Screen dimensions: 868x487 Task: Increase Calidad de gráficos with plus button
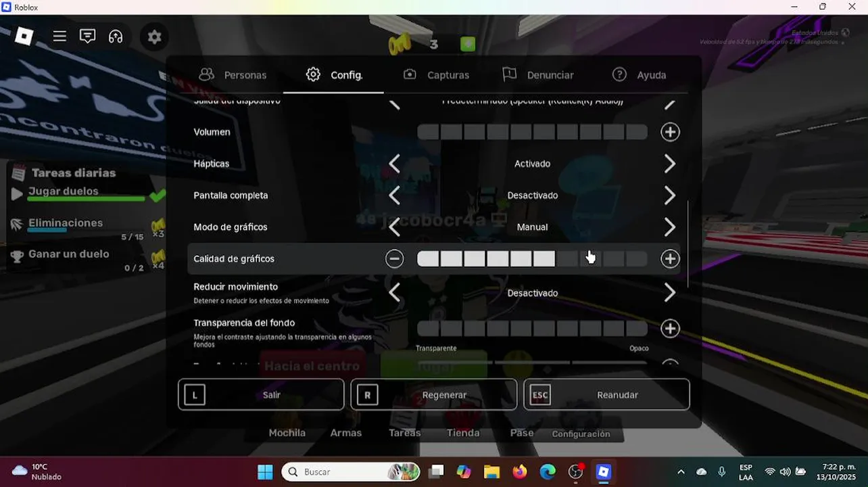click(670, 258)
